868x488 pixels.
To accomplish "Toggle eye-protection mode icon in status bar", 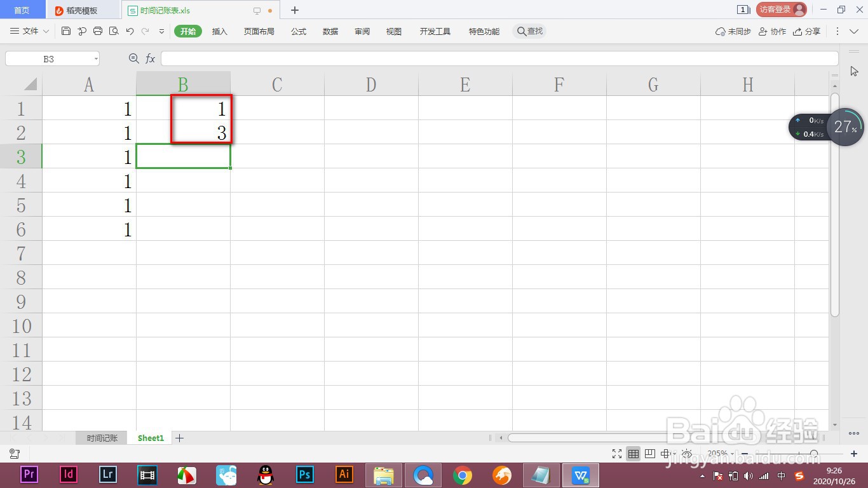I will [x=687, y=454].
